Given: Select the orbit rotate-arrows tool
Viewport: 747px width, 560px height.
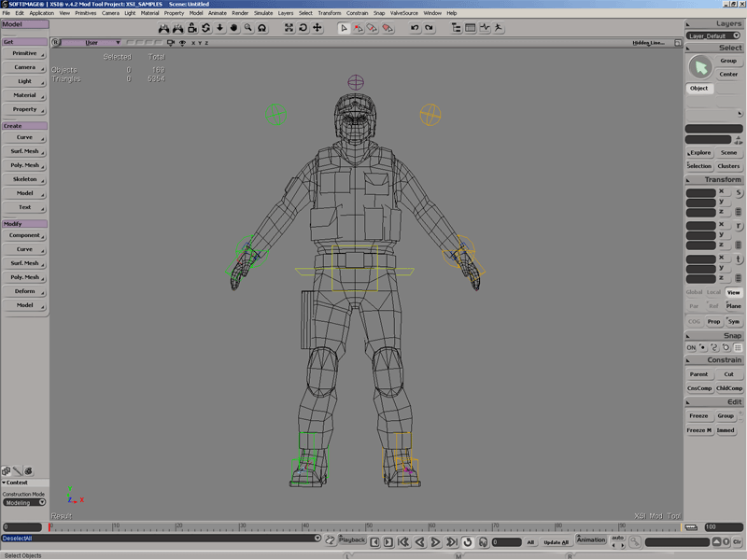Looking at the screenshot, I should pos(205,28).
